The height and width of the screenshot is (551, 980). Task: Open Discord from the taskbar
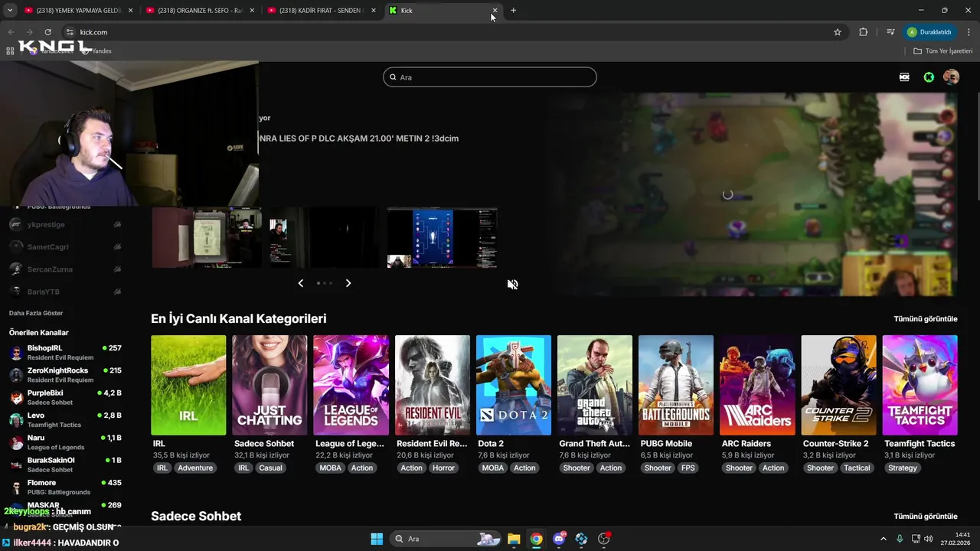(559, 539)
